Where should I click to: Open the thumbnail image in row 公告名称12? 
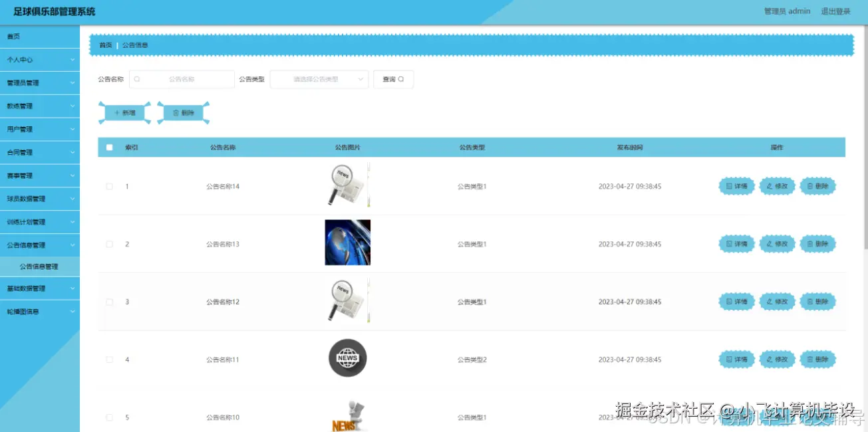(x=347, y=300)
